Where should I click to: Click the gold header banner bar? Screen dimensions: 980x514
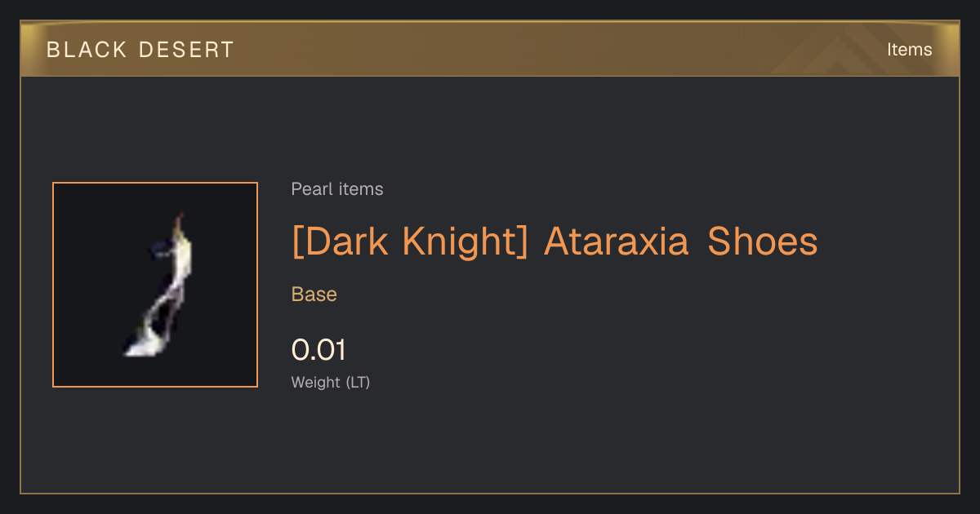tap(490, 50)
